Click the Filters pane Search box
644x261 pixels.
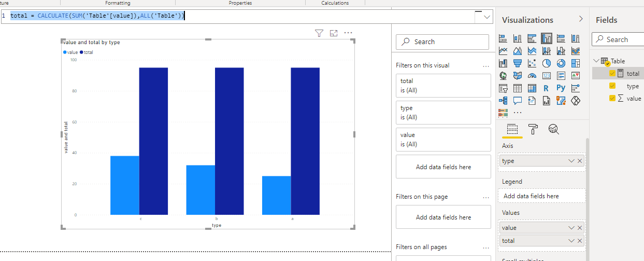point(442,42)
